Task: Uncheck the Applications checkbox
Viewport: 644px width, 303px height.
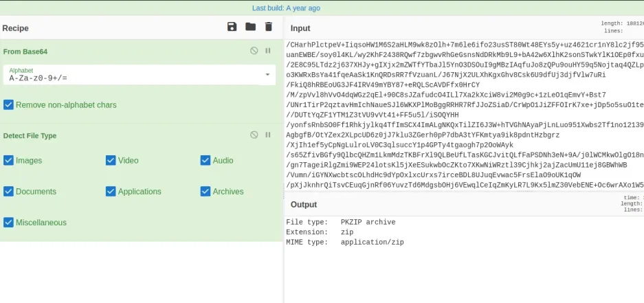Action: coord(111,192)
